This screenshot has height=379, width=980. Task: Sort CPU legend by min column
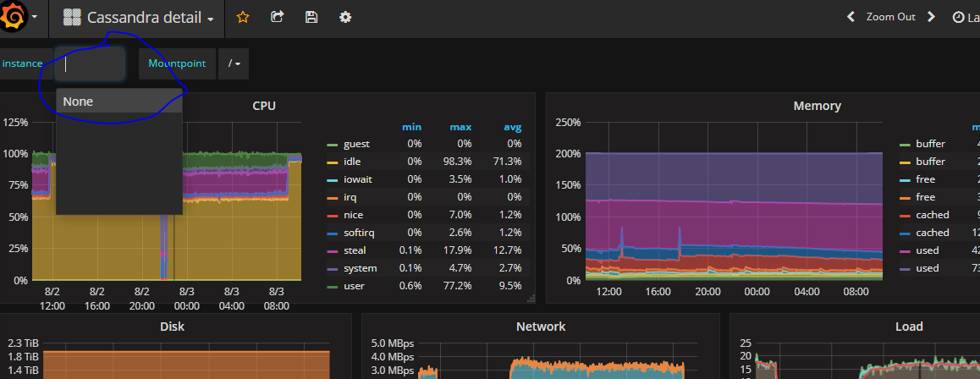click(411, 128)
